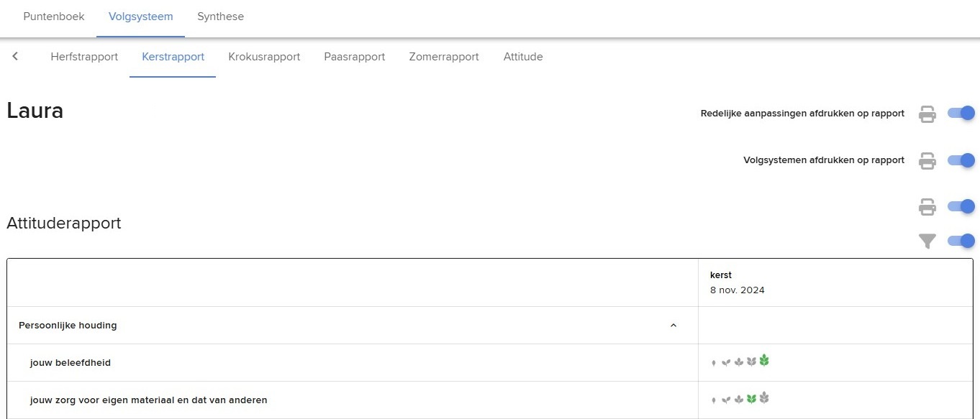
Task: Switch off the filter toggle
Action: point(961,241)
